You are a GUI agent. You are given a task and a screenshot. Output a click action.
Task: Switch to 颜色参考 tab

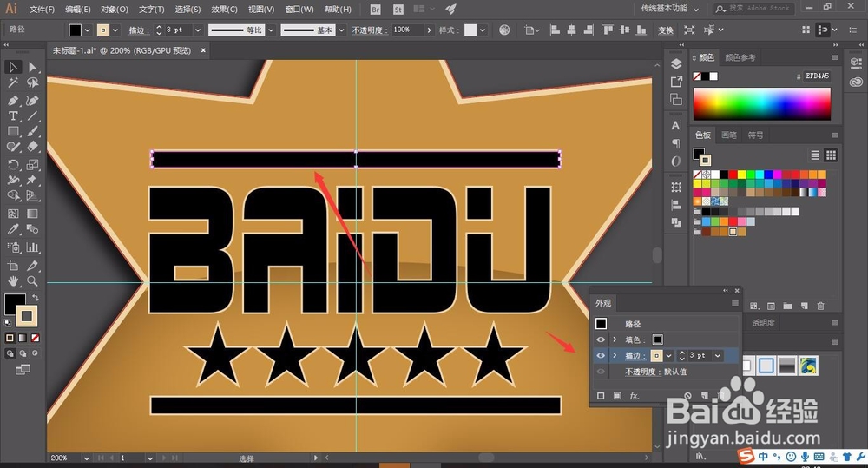pos(740,57)
